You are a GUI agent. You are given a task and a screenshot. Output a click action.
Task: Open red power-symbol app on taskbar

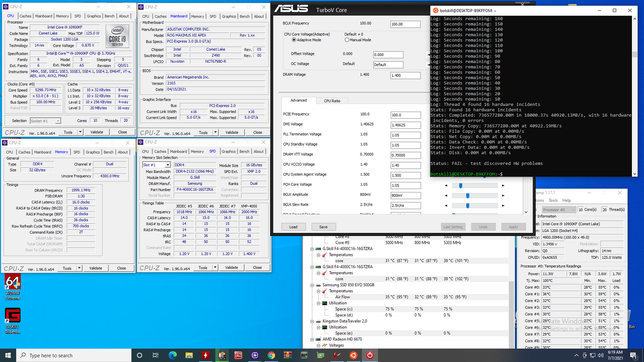(370, 355)
